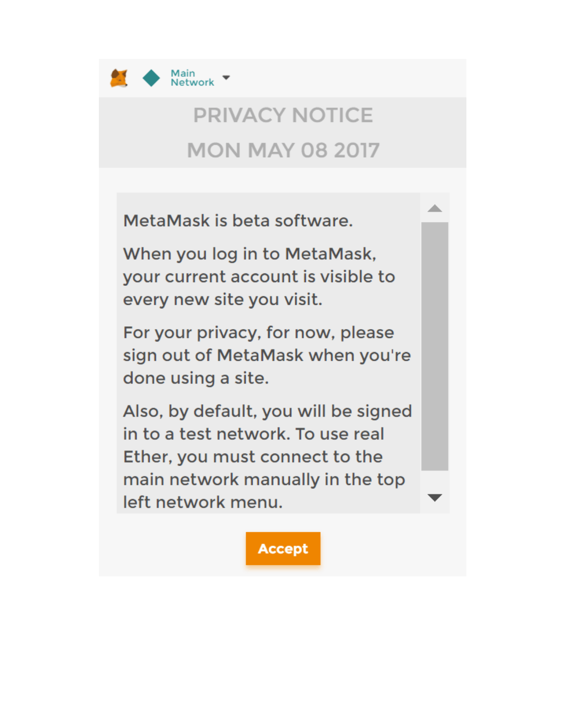Viewport: 563px width, 728px height.
Task: Click 'every new site you visit' text
Action: (222, 300)
